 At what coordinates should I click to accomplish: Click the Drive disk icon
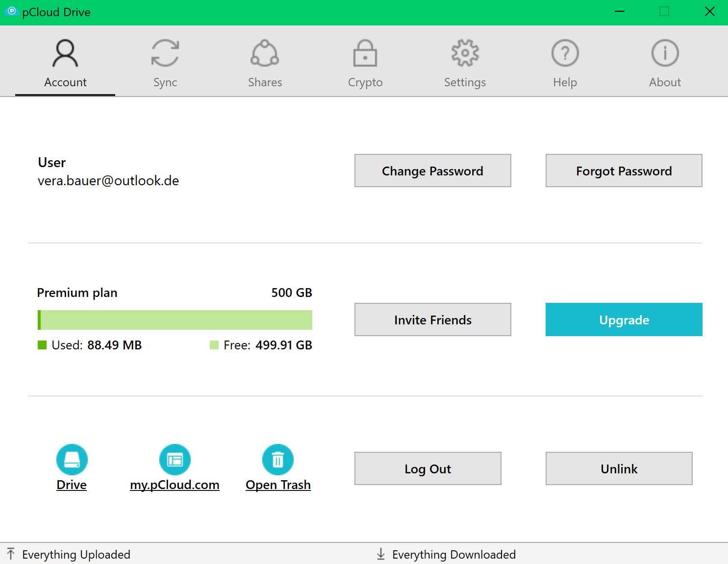point(72,460)
